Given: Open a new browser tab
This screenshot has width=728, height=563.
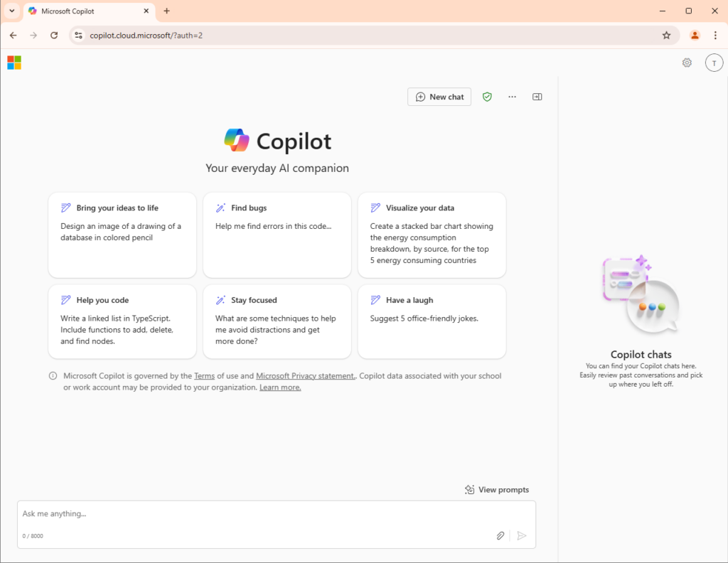Looking at the screenshot, I should click(166, 11).
